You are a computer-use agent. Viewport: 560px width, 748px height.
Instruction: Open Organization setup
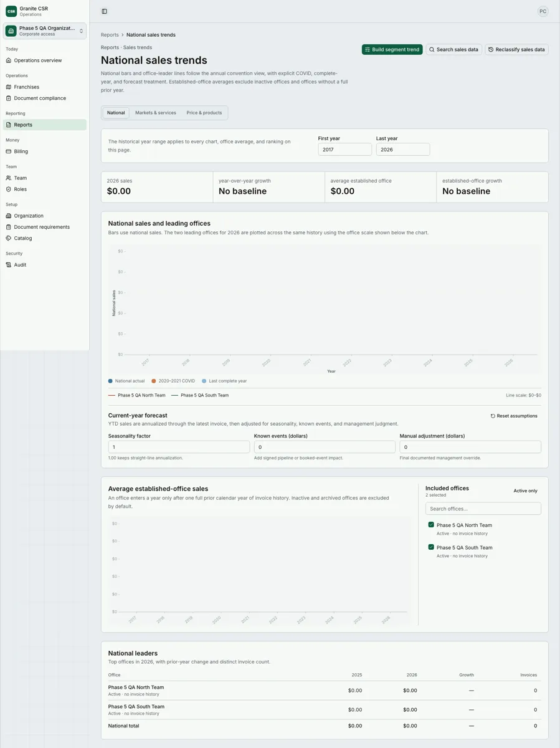tap(45, 216)
